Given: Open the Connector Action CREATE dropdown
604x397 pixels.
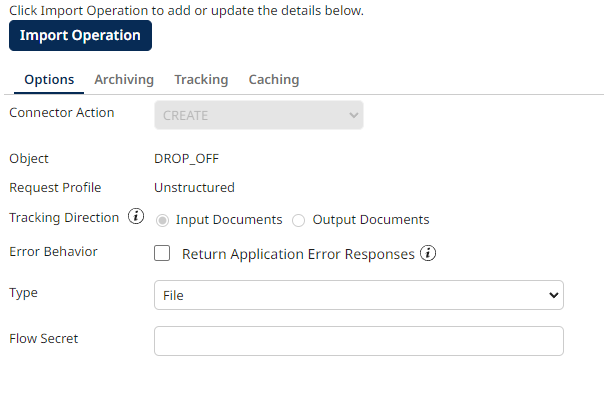Looking at the screenshot, I should coord(259,115).
